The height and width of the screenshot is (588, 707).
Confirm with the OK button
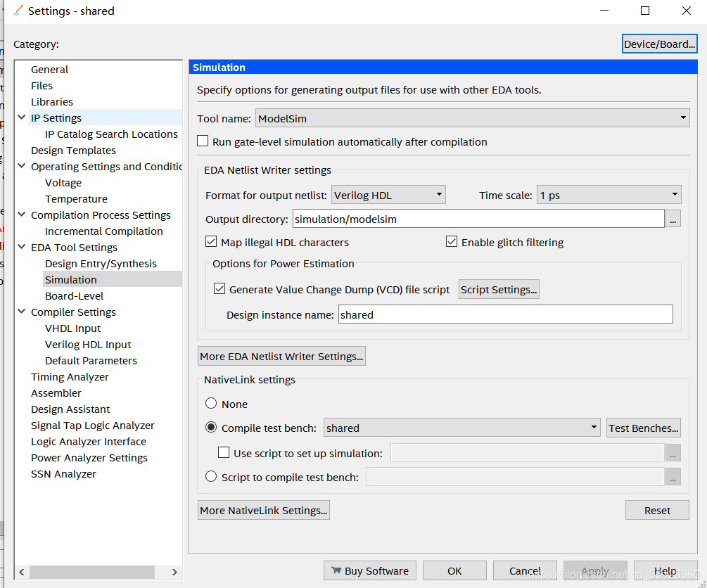454,570
